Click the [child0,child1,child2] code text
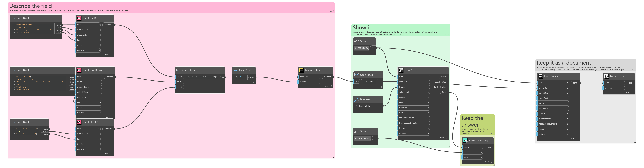644x168 pixels. pos(203,77)
